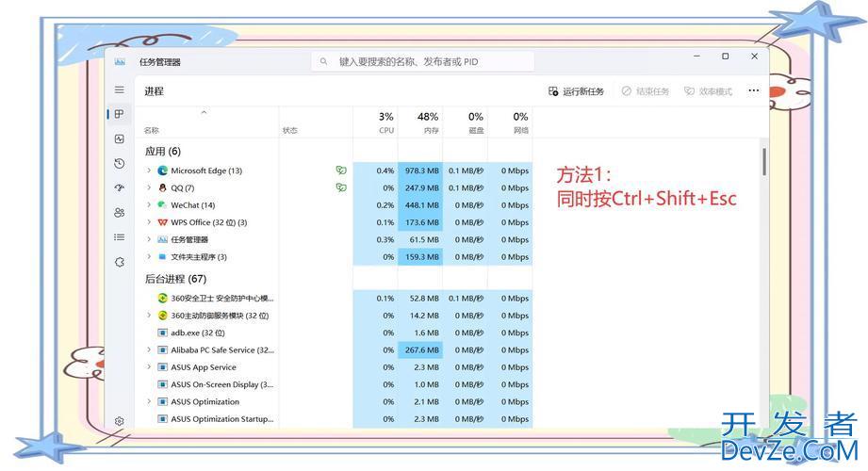Open the hamburger navigation menu
The height and width of the screenshot is (471, 868).
(x=119, y=89)
